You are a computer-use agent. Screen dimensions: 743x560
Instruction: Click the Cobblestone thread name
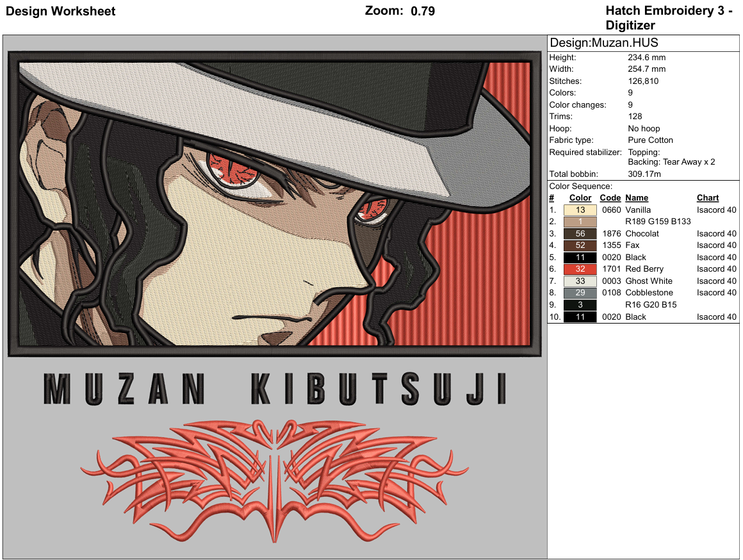(x=649, y=293)
